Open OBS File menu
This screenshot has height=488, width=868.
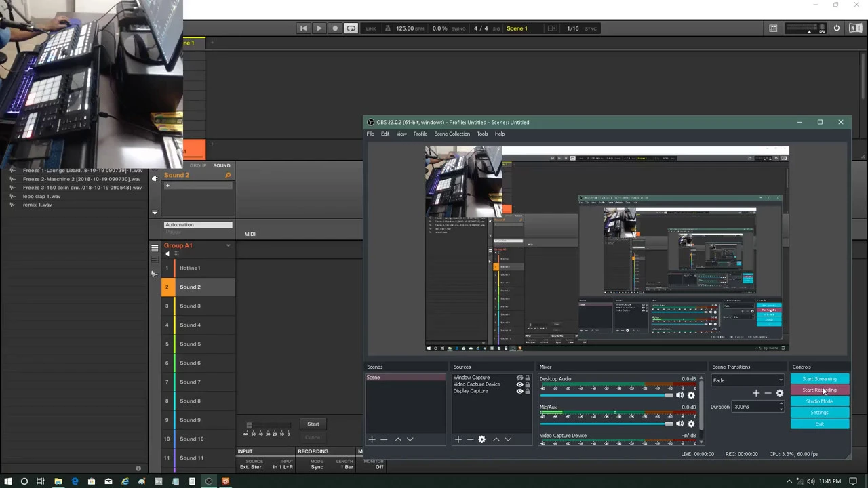pos(370,134)
